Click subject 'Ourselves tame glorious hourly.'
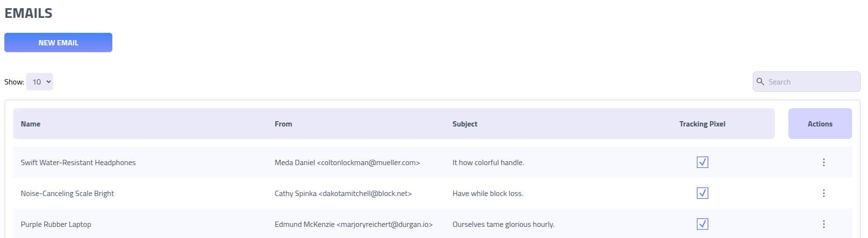The image size is (868, 238). pos(503,224)
